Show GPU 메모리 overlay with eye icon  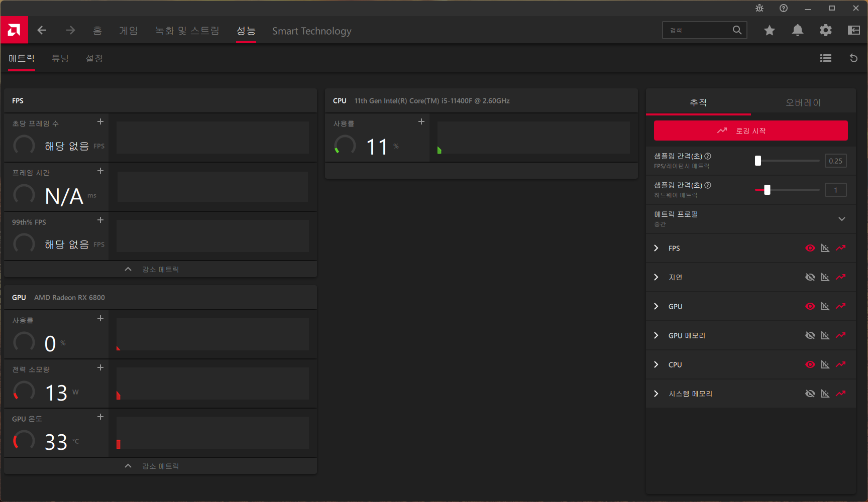click(x=810, y=335)
